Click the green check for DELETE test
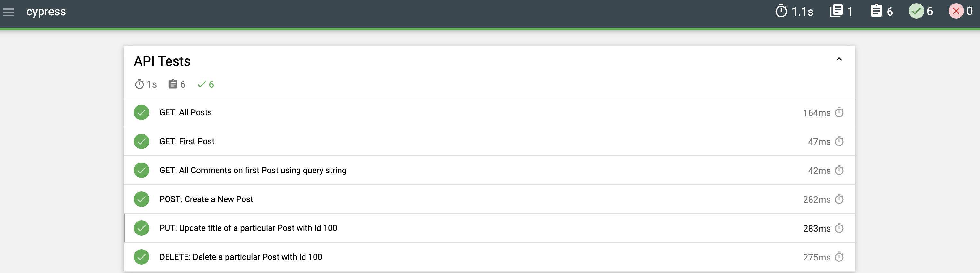 142,257
